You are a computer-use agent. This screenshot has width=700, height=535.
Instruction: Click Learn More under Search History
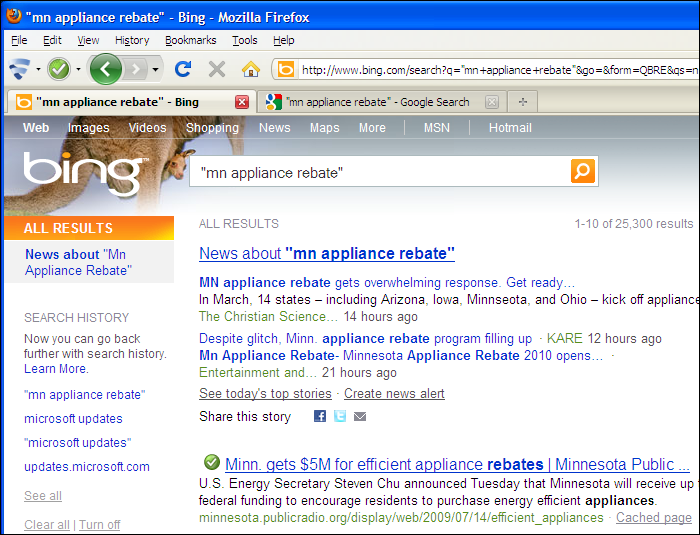click(x=56, y=369)
